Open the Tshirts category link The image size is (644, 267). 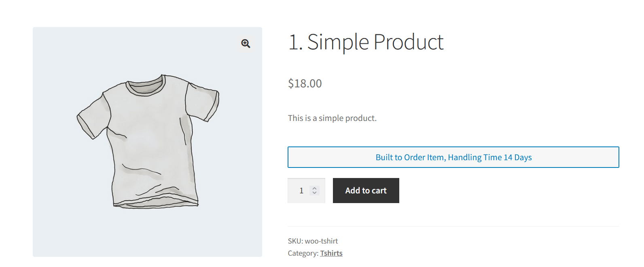click(331, 253)
